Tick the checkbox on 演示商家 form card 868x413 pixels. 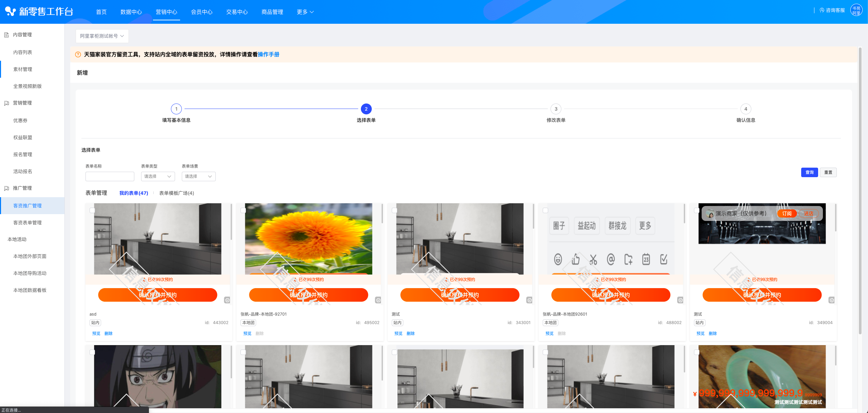pyautogui.click(x=696, y=210)
